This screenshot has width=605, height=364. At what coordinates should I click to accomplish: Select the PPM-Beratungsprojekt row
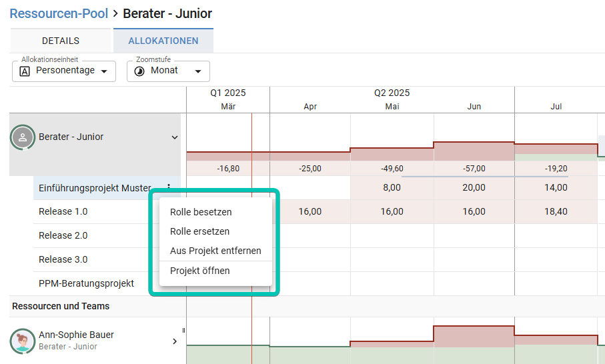click(86, 283)
